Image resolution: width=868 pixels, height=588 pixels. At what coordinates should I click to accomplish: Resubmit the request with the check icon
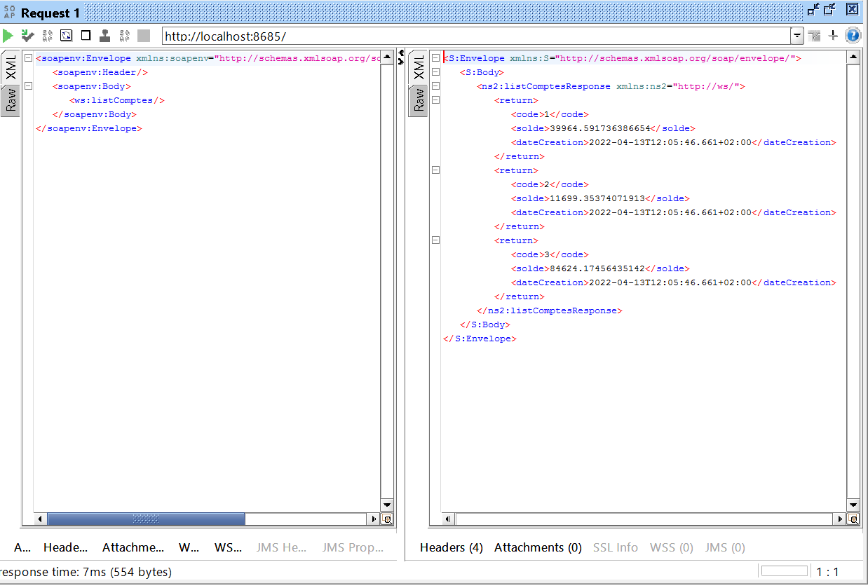[27, 35]
